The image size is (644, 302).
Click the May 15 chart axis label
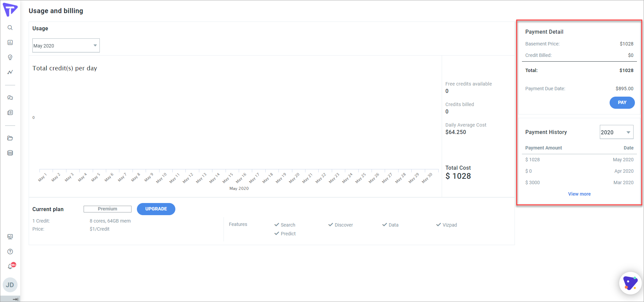click(228, 178)
